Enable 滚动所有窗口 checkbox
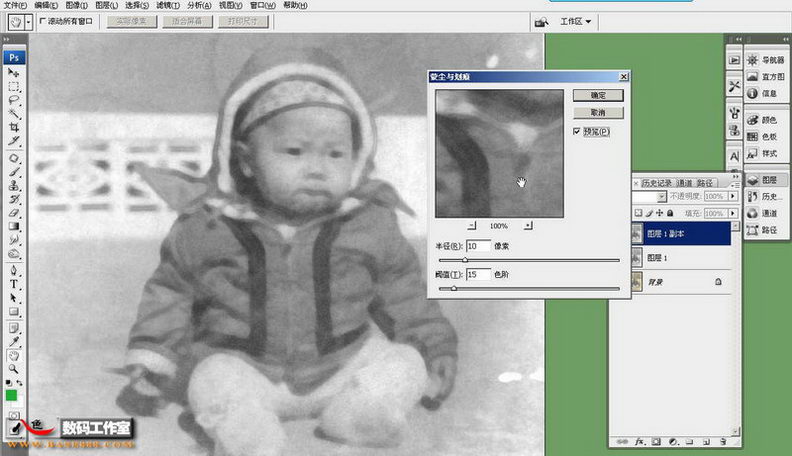 [43, 21]
